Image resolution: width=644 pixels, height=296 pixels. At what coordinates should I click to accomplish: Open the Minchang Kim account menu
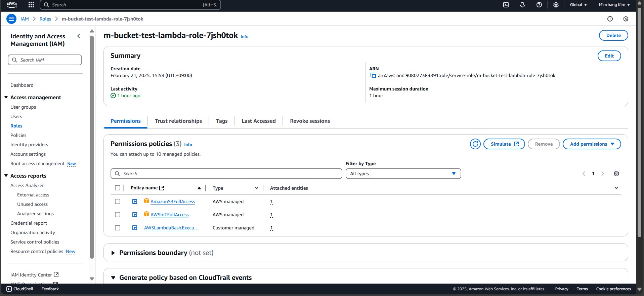click(x=614, y=5)
